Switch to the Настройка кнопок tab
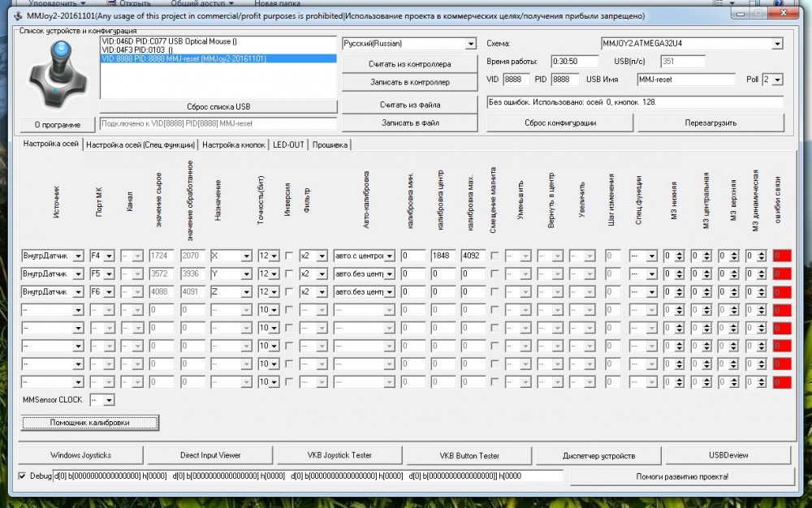The height and width of the screenshot is (508, 812). pos(235,144)
